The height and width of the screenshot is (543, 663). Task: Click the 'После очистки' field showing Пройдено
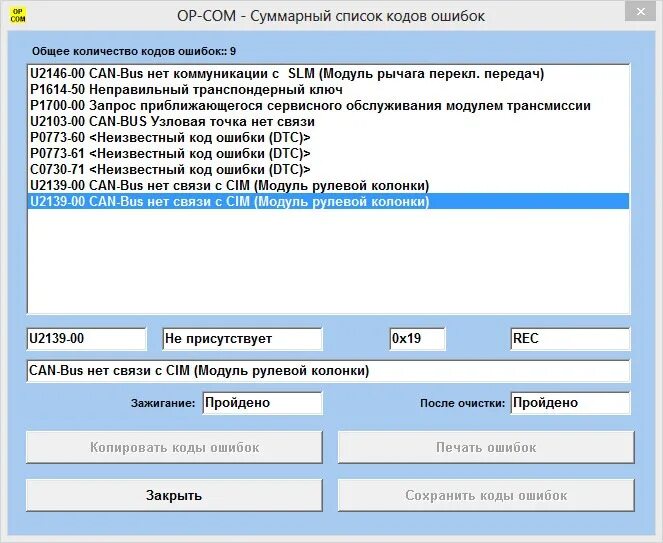coord(570,403)
